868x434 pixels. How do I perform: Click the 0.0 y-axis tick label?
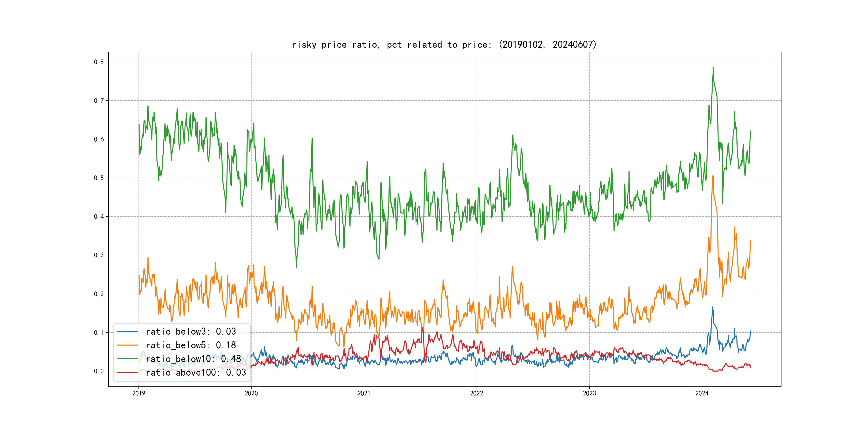tap(99, 371)
